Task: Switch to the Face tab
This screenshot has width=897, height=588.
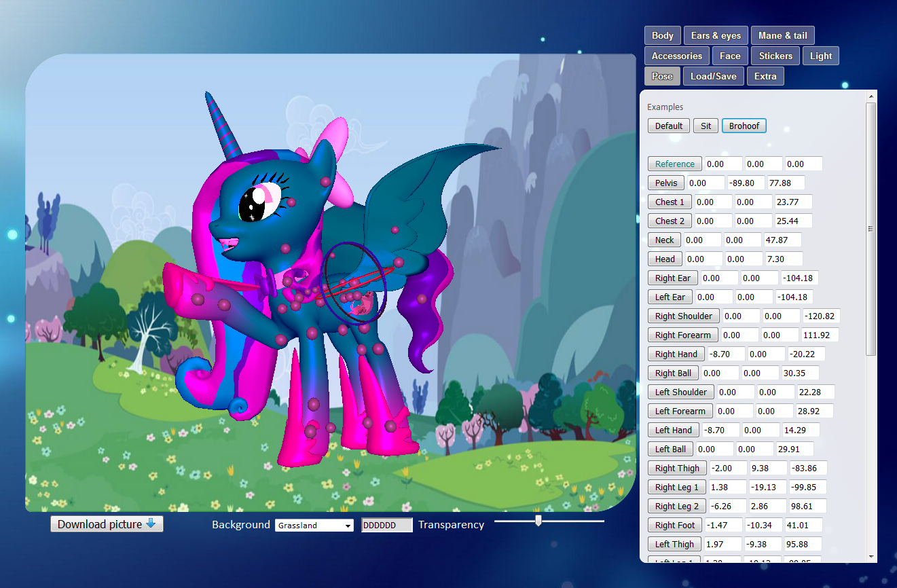Action: 730,56
